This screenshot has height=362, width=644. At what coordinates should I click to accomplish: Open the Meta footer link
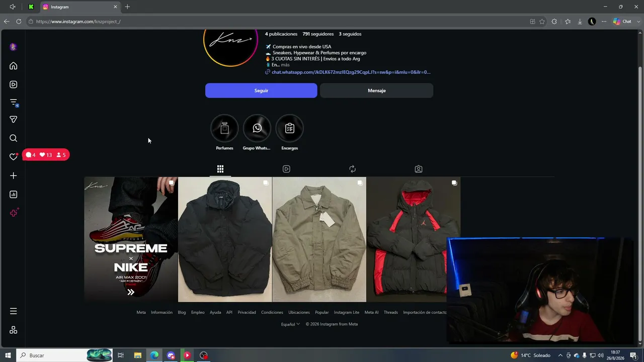(141, 312)
